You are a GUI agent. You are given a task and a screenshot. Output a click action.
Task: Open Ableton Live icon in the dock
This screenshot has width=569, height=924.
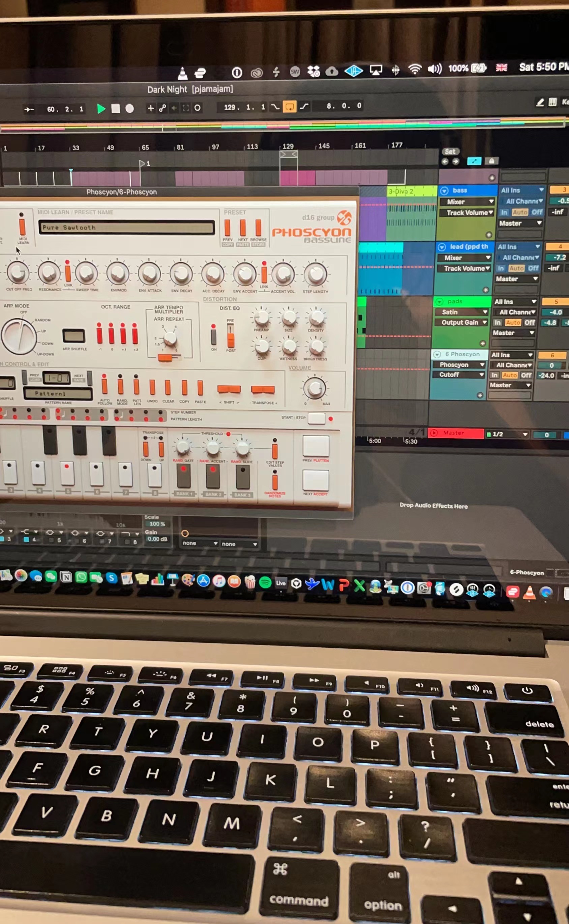tap(281, 583)
